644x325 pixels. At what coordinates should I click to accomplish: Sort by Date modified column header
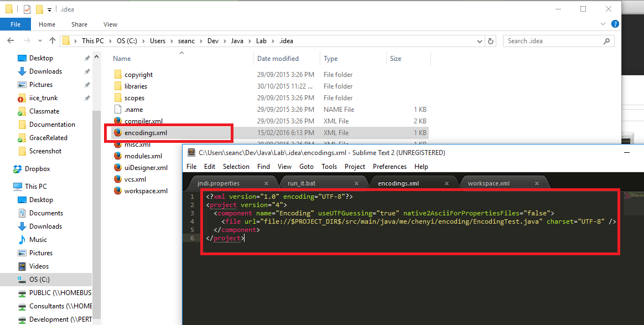point(278,58)
